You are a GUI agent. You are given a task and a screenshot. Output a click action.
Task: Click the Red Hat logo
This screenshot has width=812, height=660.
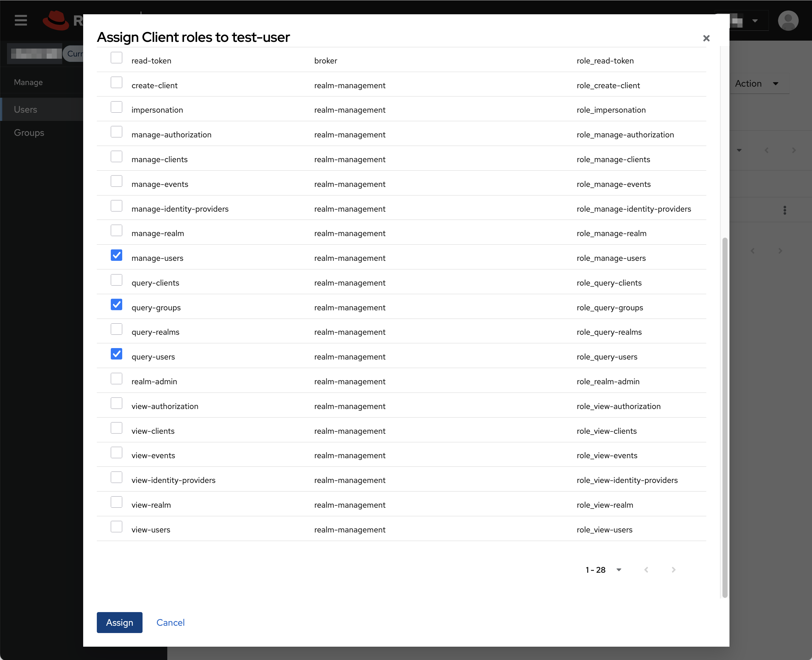(56, 20)
